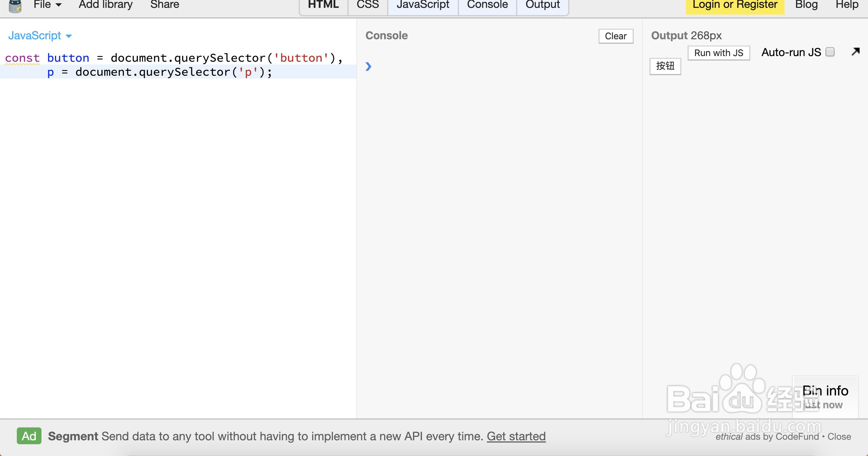Click Login or Register
The width and height of the screenshot is (868, 456).
tap(735, 5)
